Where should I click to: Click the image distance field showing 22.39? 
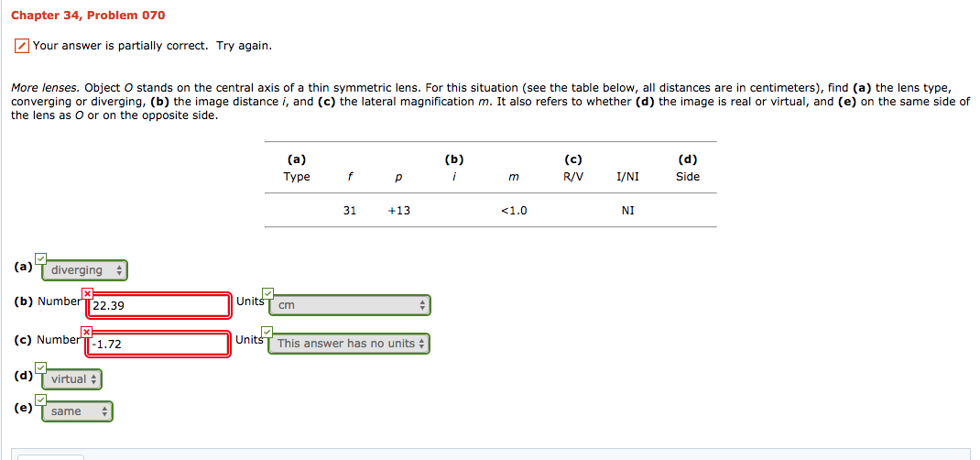[158, 306]
